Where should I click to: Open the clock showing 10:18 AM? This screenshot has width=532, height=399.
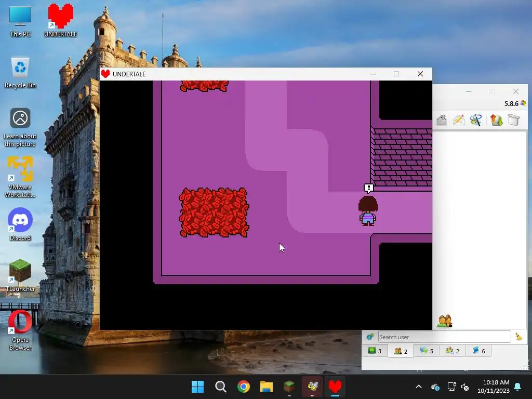[494, 387]
